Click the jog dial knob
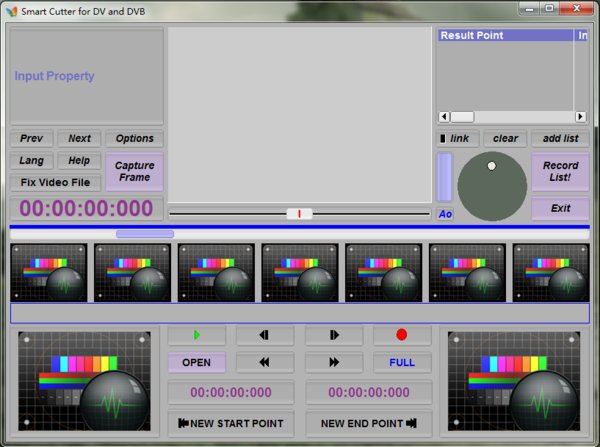This screenshot has width=600, height=447. (491, 166)
